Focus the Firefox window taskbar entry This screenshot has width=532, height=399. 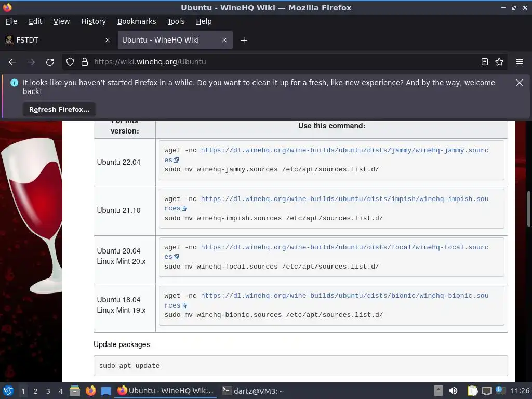click(x=166, y=391)
